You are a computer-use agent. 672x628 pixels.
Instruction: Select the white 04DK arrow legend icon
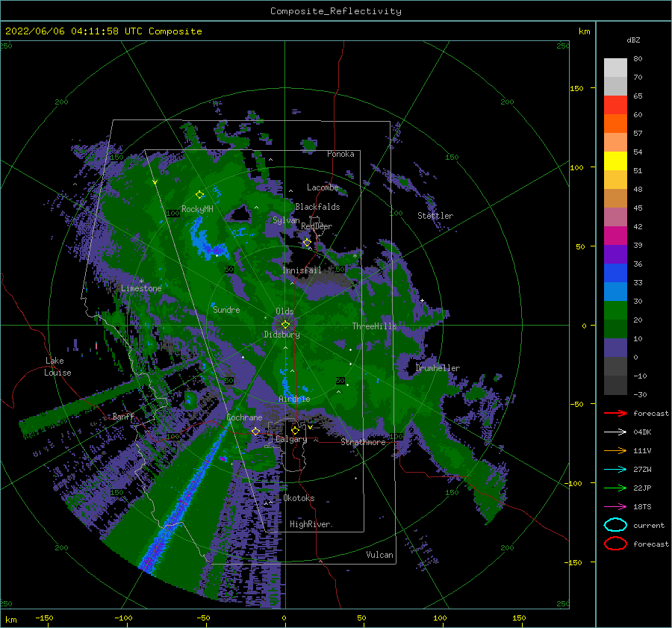click(615, 432)
